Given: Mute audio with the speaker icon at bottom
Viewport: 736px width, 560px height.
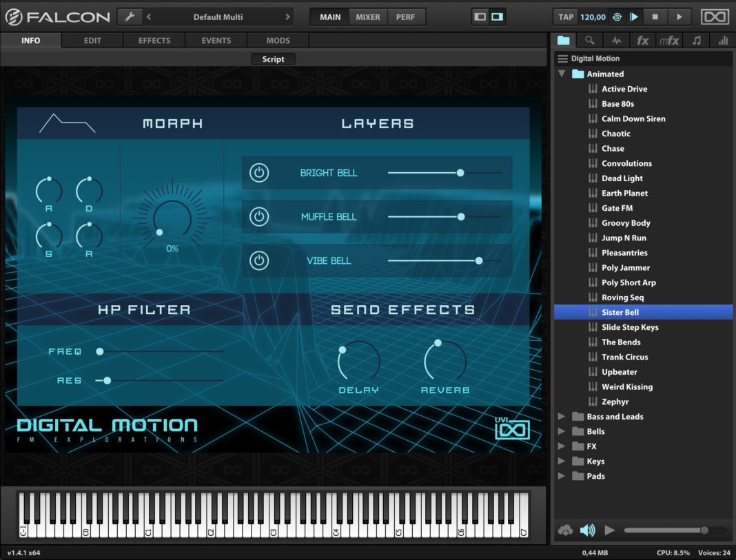Looking at the screenshot, I should (587, 530).
